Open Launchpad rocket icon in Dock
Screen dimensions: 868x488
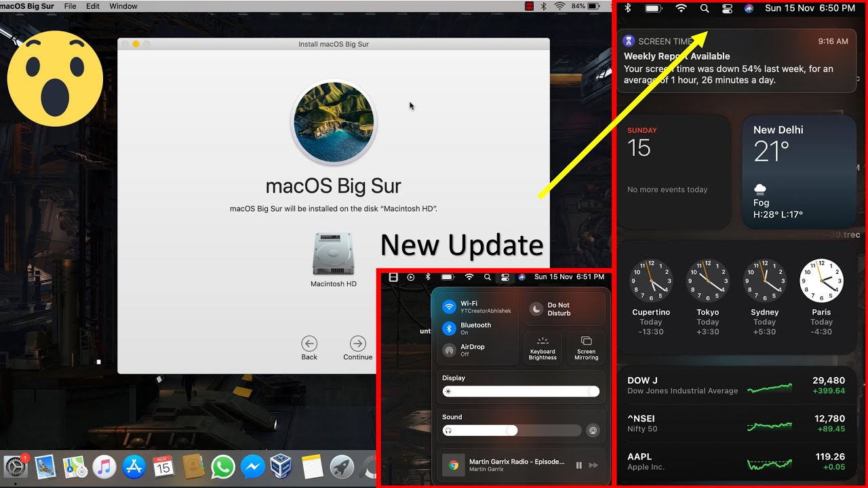click(342, 466)
